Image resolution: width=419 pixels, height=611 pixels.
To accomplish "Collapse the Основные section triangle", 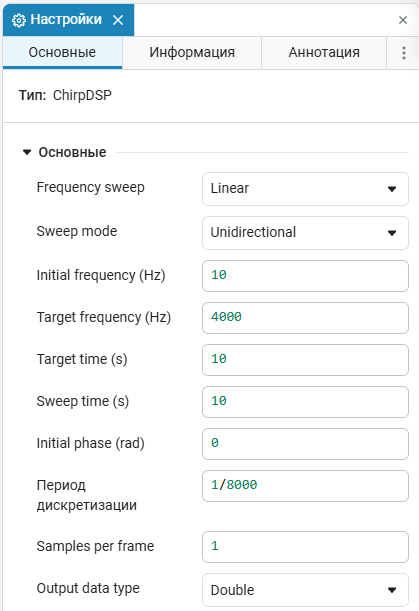I will (27, 152).
